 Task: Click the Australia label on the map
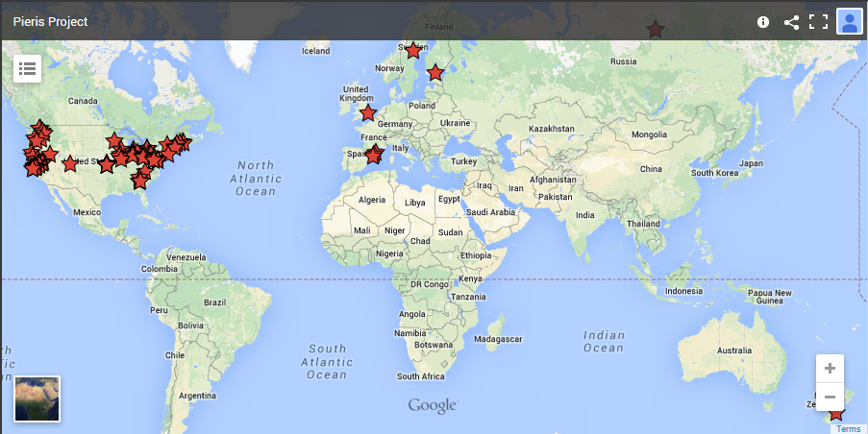coord(734,350)
